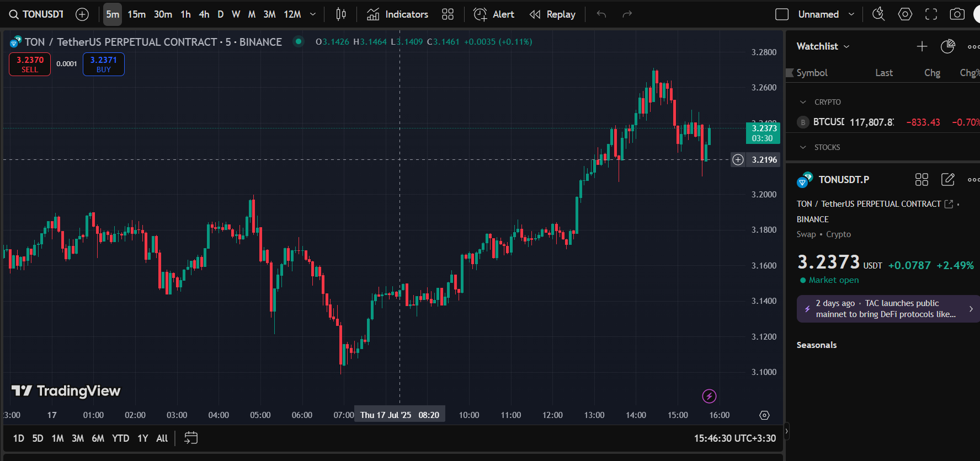980x461 pixels.
Task: Click the TONUSDT symbol search field
Action: [37, 14]
